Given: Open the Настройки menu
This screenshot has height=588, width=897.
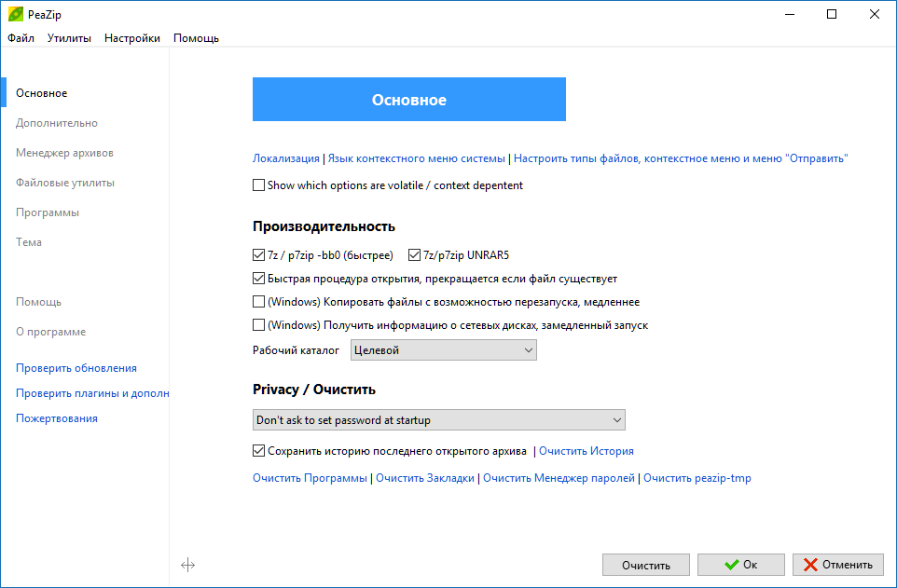Looking at the screenshot, I should (132, 38).
